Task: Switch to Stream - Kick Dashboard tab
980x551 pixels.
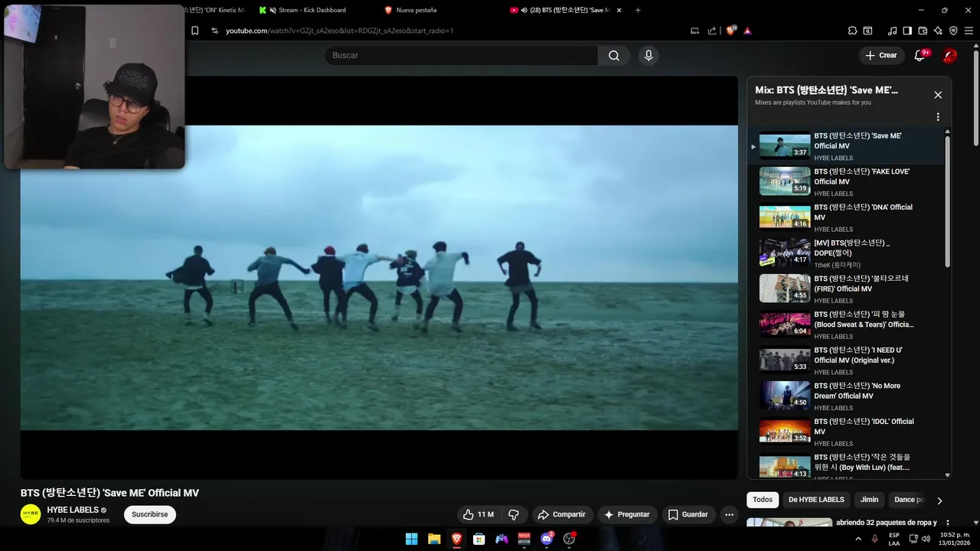Action: 312,10
